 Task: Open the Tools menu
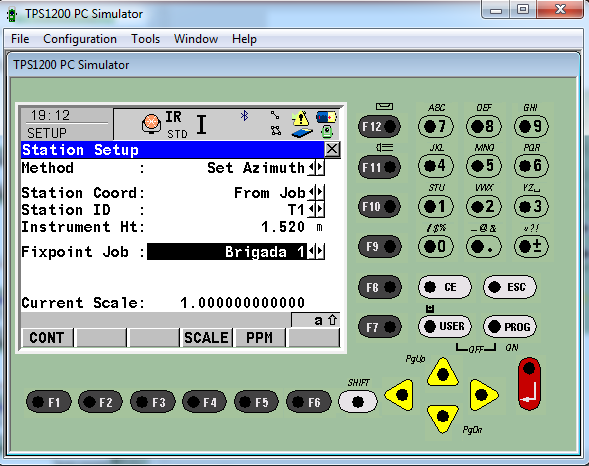[145, 39]
